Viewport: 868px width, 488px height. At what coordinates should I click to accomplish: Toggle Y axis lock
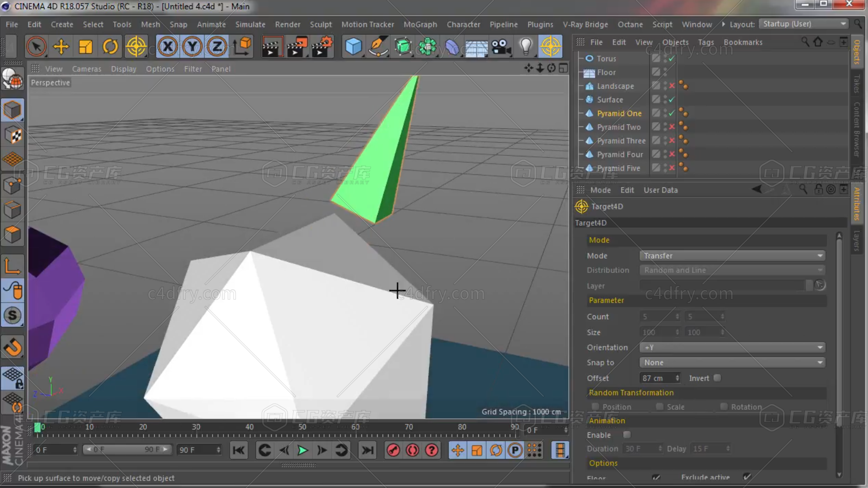[192, 47]
